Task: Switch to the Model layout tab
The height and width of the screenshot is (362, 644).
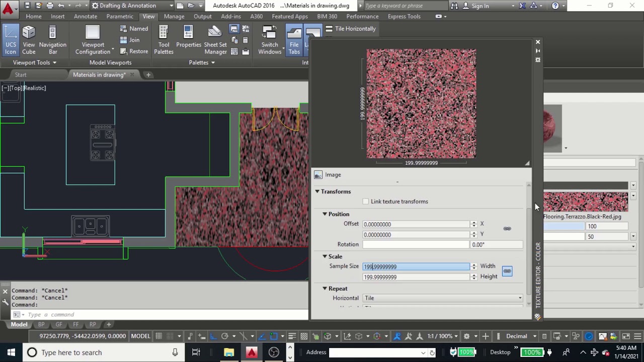Action: (x=19, y=324)
